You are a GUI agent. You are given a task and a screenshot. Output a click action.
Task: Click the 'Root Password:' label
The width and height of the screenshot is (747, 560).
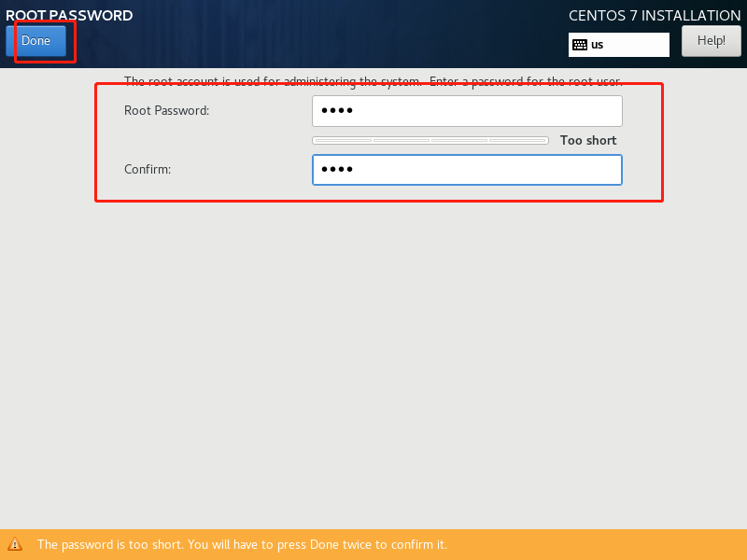(x=166, y=110)
